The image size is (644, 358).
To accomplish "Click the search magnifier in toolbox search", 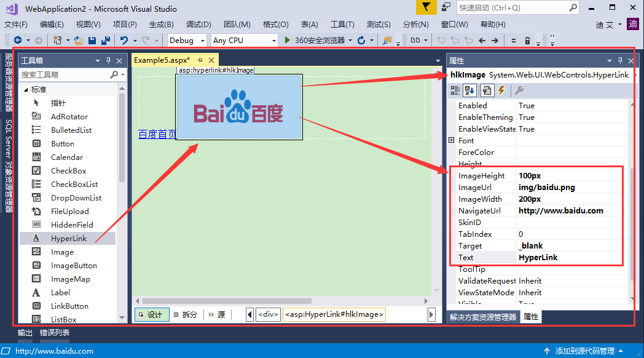I will point(114,74).
